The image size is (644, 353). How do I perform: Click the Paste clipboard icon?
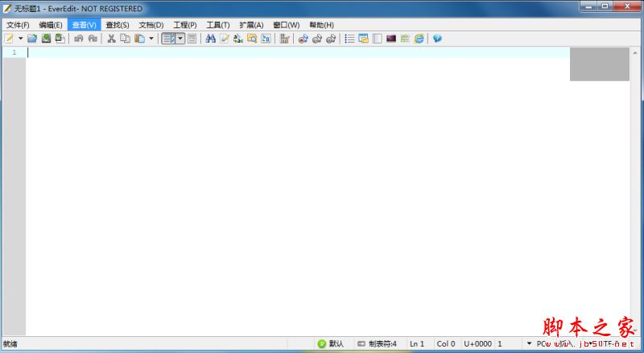139,39
